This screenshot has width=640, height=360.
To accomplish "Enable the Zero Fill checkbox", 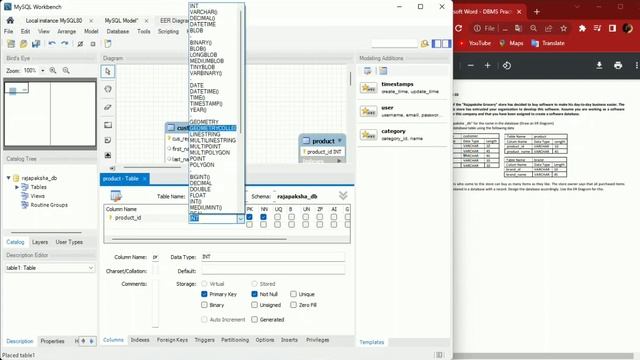I will click(293, 305).
